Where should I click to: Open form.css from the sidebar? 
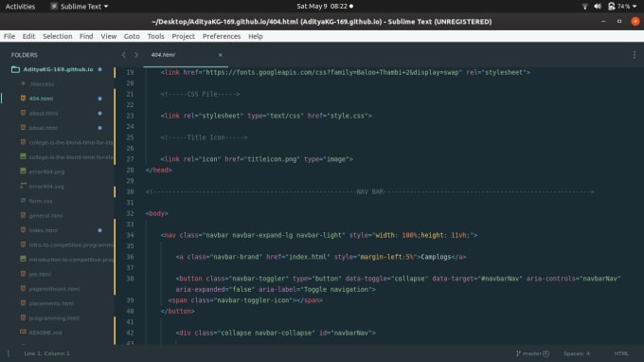click(x=40, y=201)
